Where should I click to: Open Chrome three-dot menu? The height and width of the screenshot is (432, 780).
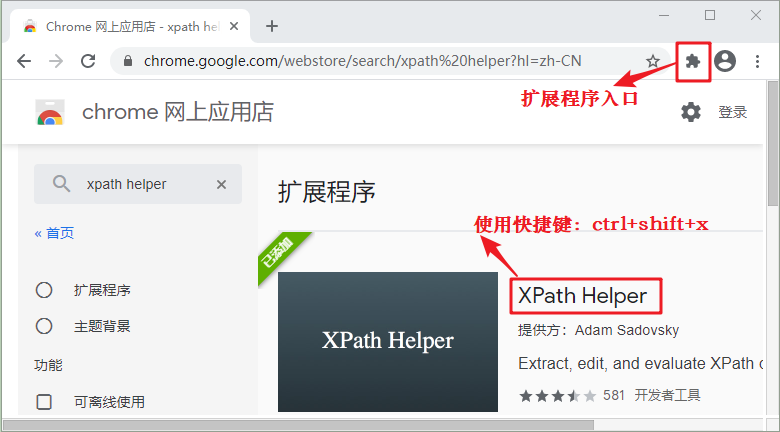click(x=757, y=61)
